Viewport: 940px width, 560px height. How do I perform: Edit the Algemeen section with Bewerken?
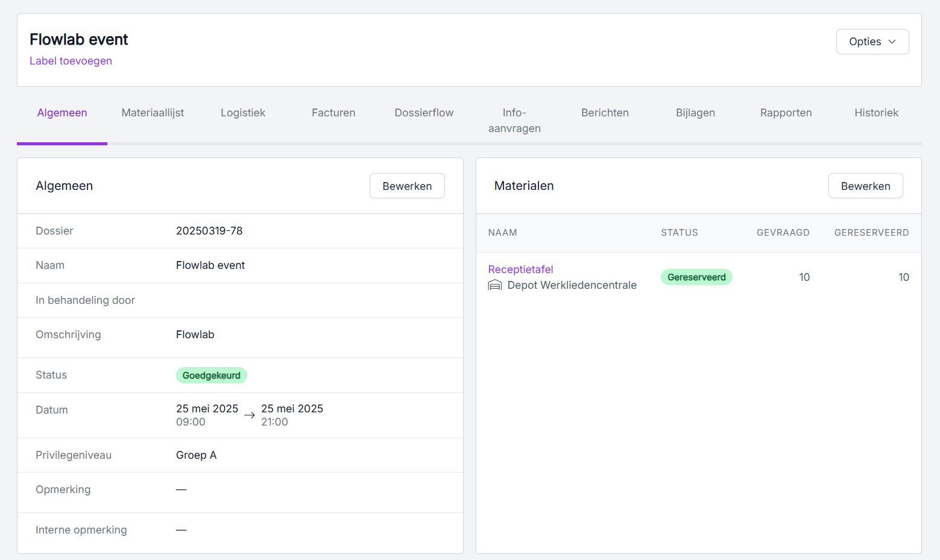(x=407, y=186)
